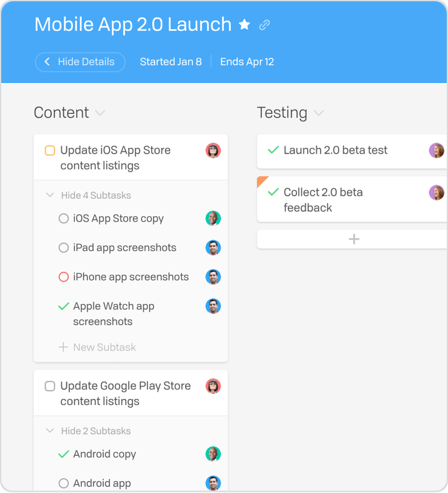Open avatar on Update Google Play Store task
This screenshot has width=448, height=493.
pyautogui.click(x=213, y=386)
